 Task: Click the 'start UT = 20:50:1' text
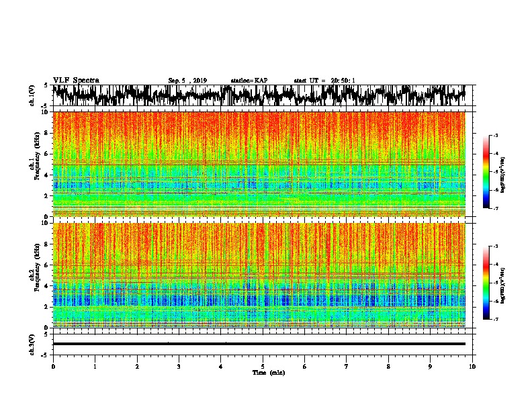click(324, 81)
